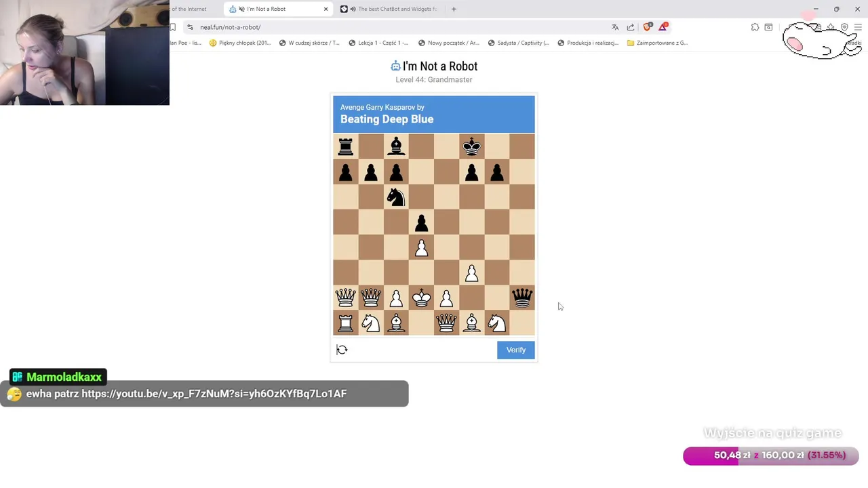Image resolution: width=868 pixels, height=488 pixels.
Task: Open Brave Rewards triangle icon
Action: [x=663, y=27]
